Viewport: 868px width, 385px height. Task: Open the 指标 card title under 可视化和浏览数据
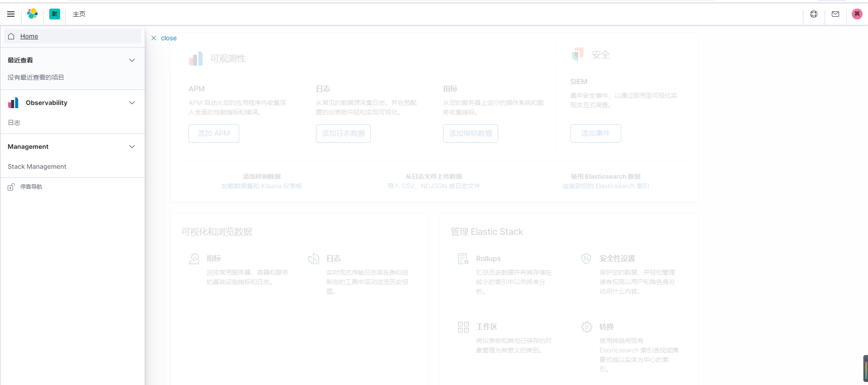coord(214,258)
